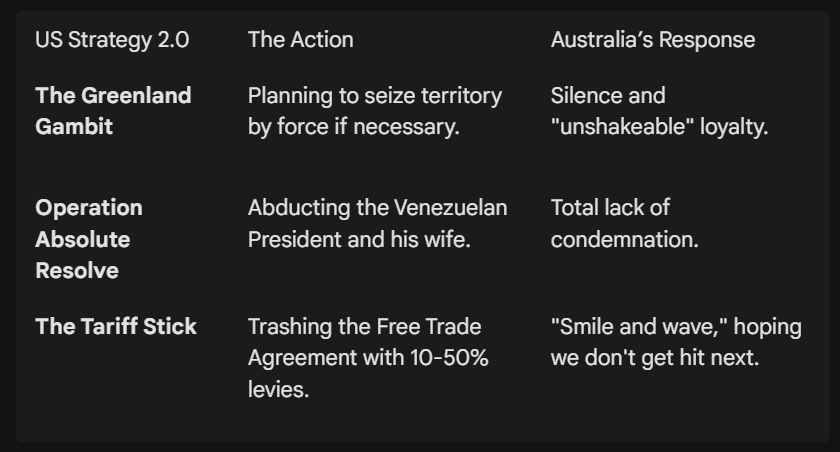Click the word "Venezuelan" in the table

450,207
